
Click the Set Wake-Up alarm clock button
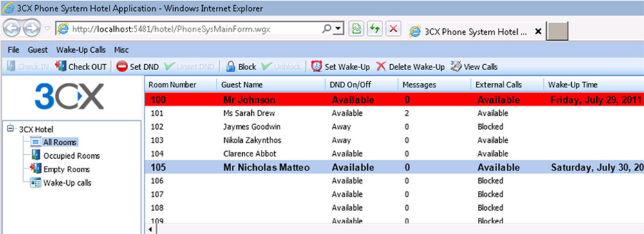pos(341,67)
